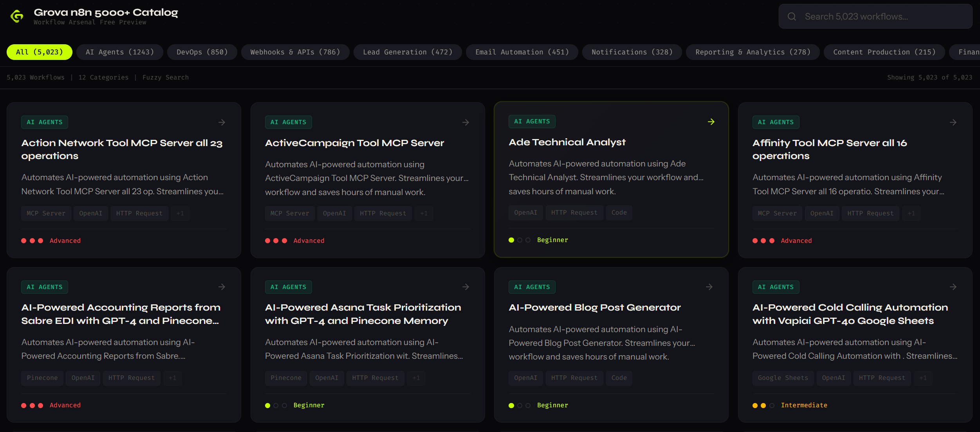
Task: Click the search magnifier icon
Action: [792, 16]
